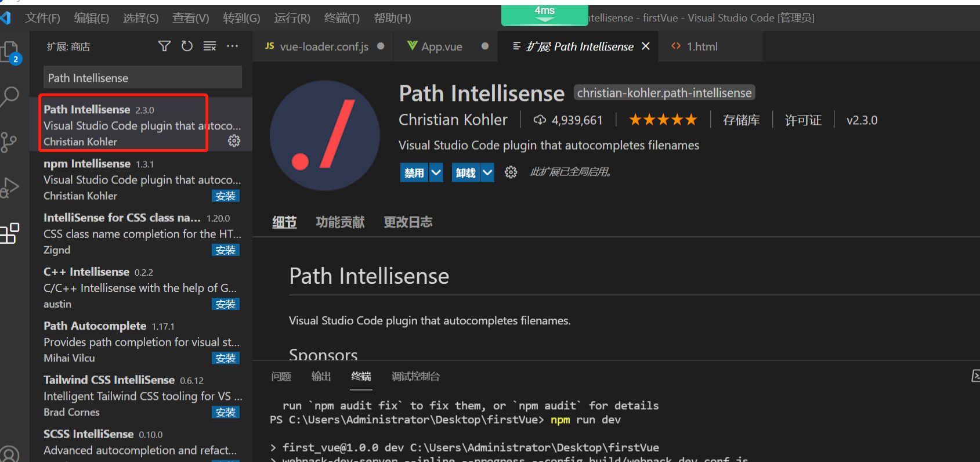The height and width of the screenshot is (462, 980).
Task: Select C++ Intellisense list item
Action: 141,287
